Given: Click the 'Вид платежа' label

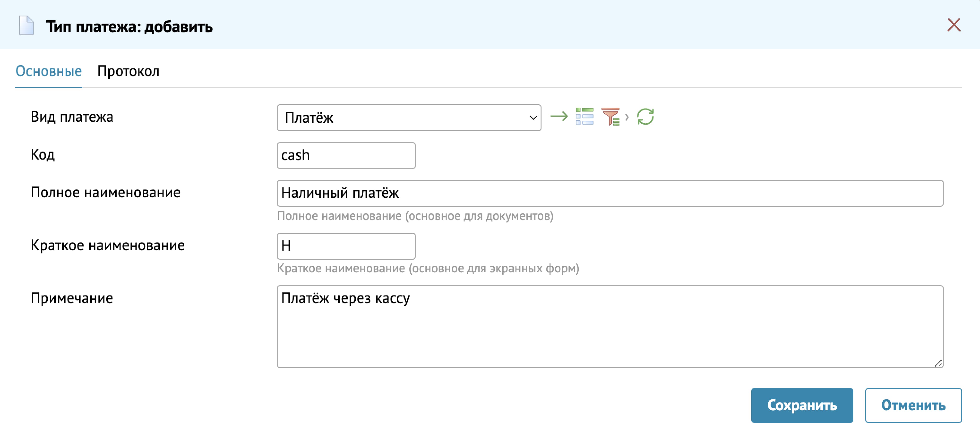Looking at the screenshot, I should pos(72,117).
